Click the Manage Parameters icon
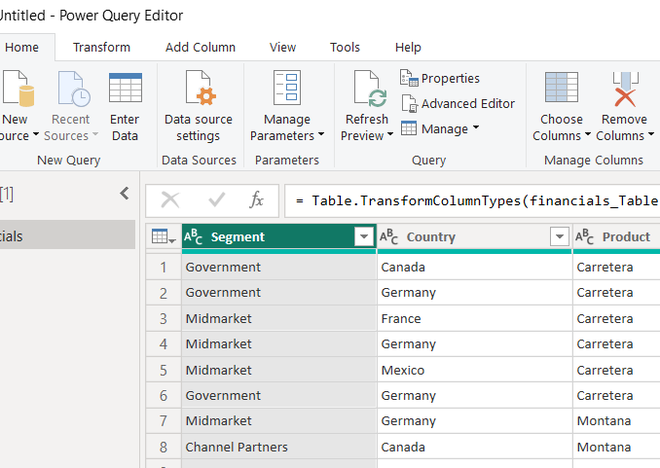660x468 pixels. pyautogui.click(x=287, y=90)
